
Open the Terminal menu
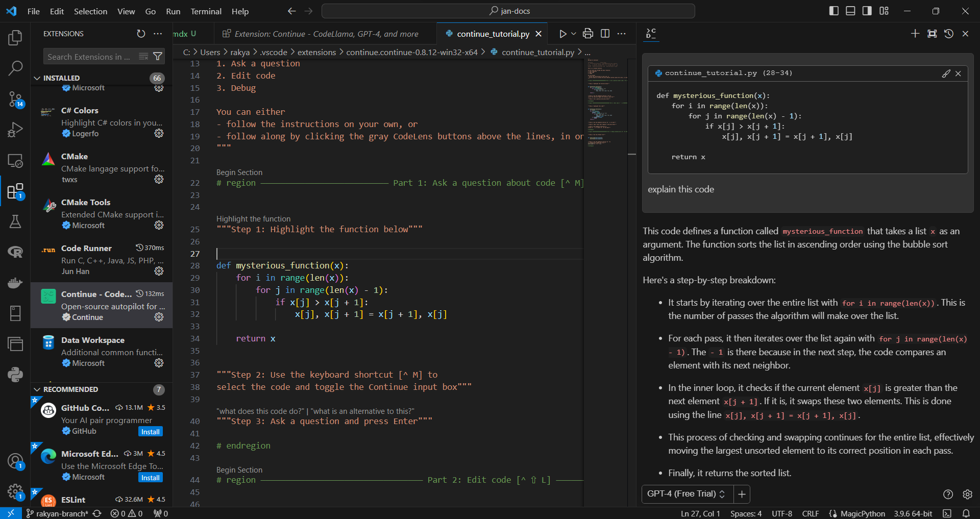(x=206, y=11)
